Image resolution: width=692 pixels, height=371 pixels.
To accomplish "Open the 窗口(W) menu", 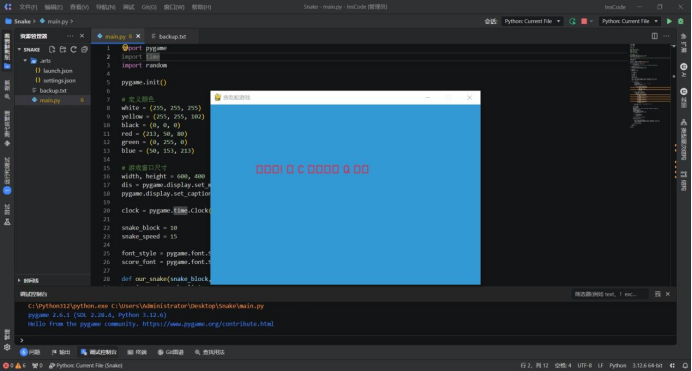I will tap(174, 7).
